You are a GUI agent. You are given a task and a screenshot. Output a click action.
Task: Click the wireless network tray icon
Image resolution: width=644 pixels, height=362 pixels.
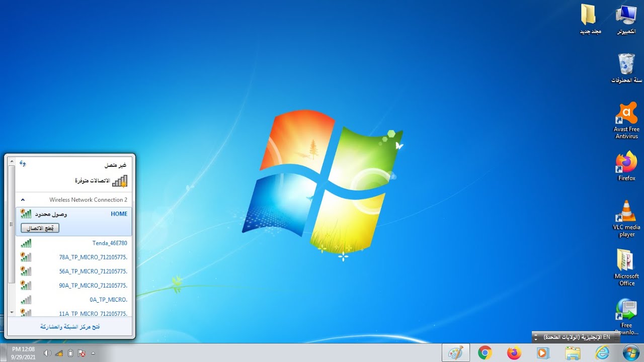point(59,353)
